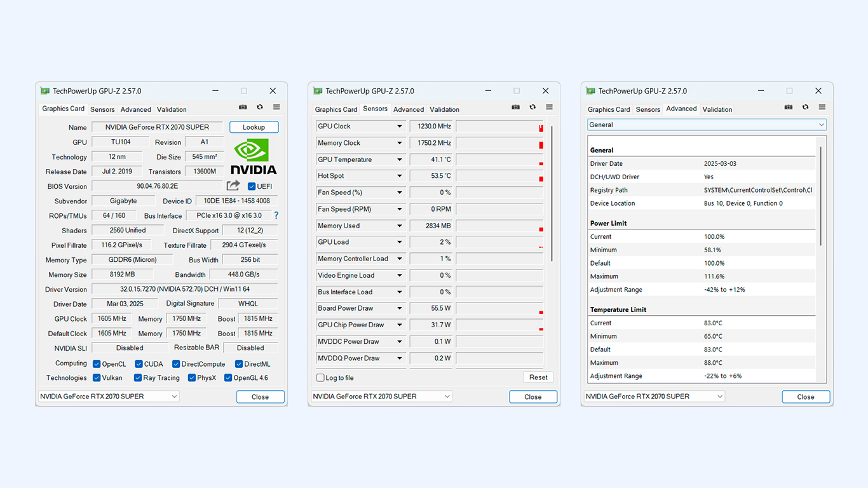
Task: Open GPU Load sensor dropdown arrow
Action: (400, 242)
